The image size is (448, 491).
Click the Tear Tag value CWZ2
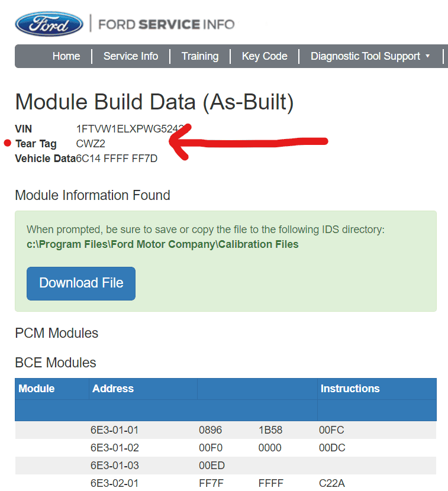tap(91, 144)
